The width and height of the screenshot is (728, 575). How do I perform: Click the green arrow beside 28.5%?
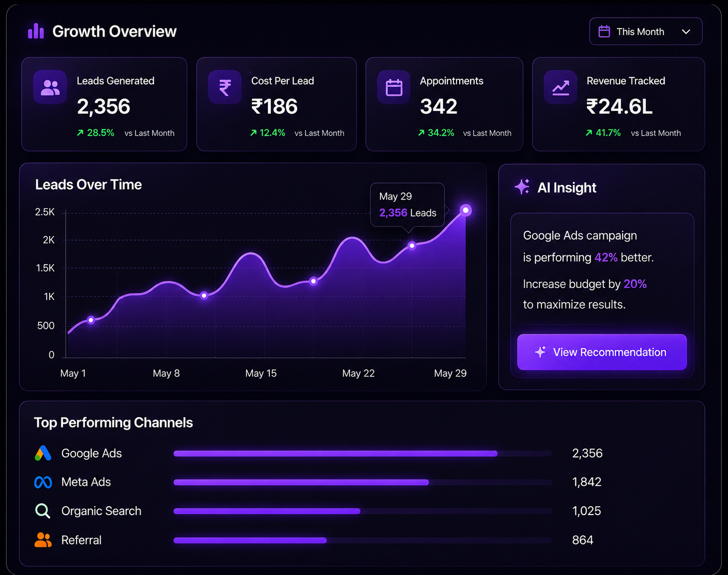click(x=80, y=133)
